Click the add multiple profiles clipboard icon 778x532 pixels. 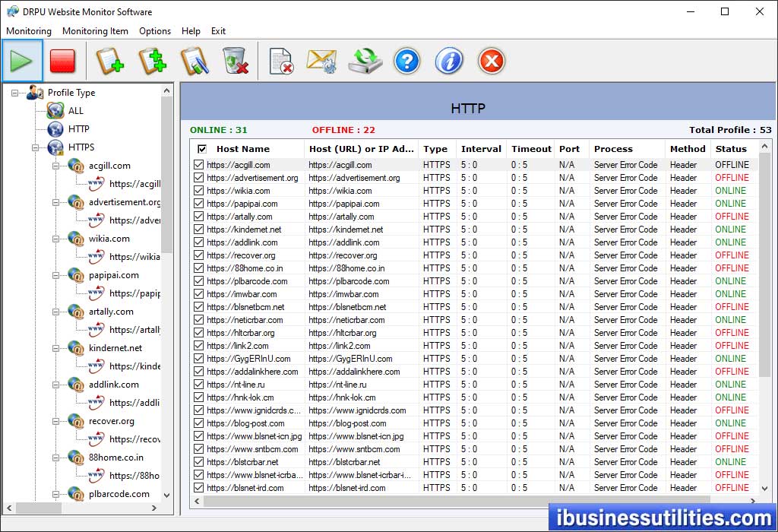[x=152, y=61]
